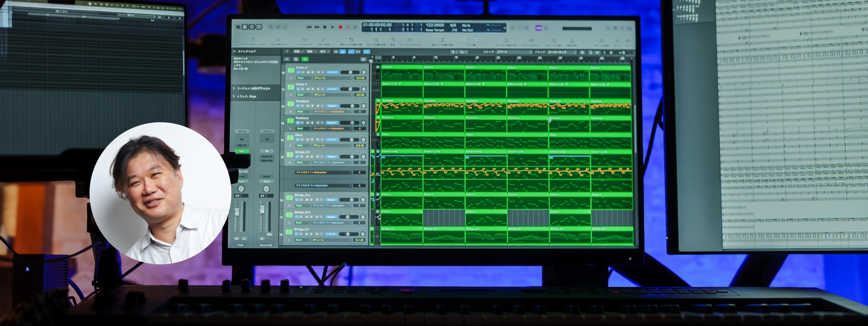Click the Audio FX slot on Stereo Out

click(266, 156)
